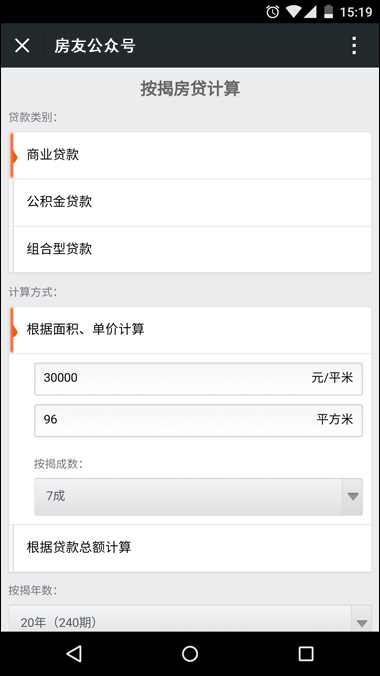Focus the 30000 元/平米 price field
The width and height of the screenshot is (380, 676).
click(x=198, y=379)
